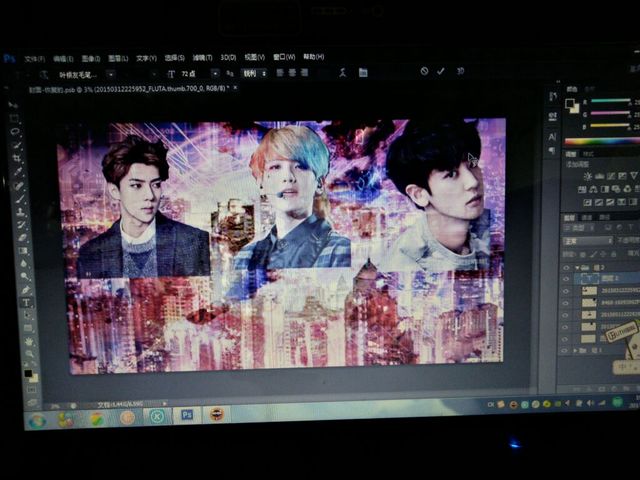The image size is (640, 480).
Task: Switch to the 路径 paths tab
Action: point(604,217)
